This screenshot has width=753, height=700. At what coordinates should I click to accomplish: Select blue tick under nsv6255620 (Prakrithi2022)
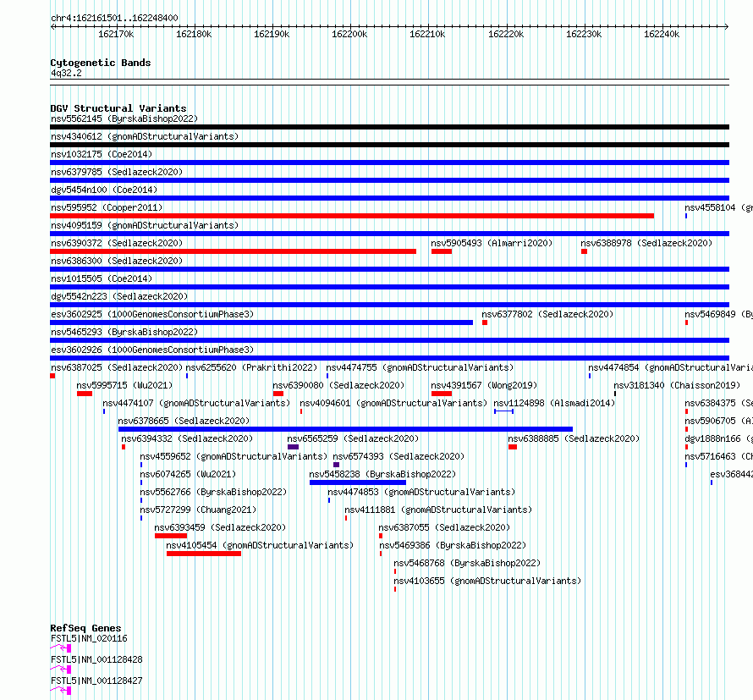(187, 376)
